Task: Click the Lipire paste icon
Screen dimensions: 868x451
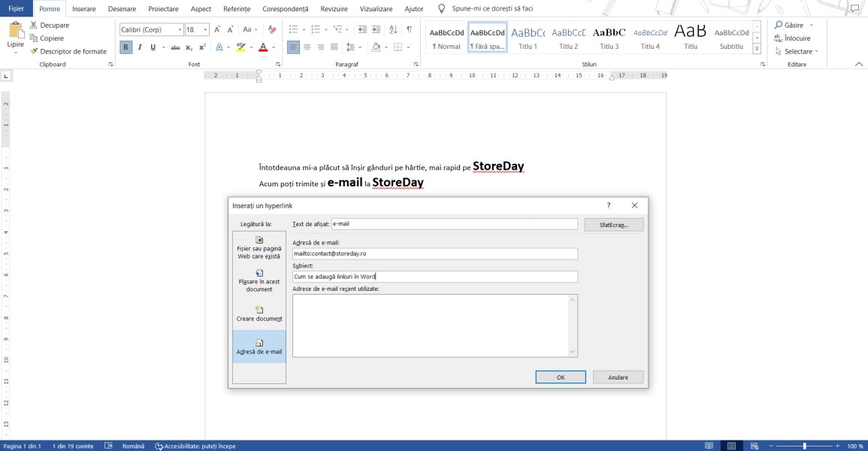Action: (16, 31)
